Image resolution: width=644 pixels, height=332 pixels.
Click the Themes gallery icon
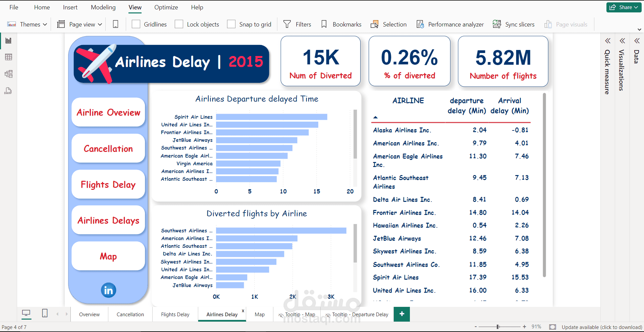[12, 24]
